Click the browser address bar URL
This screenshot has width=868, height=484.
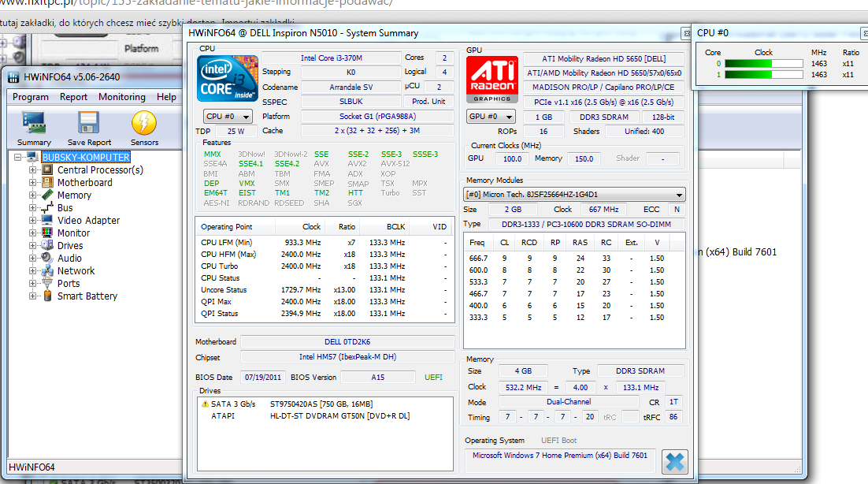[x=196, y=3]
